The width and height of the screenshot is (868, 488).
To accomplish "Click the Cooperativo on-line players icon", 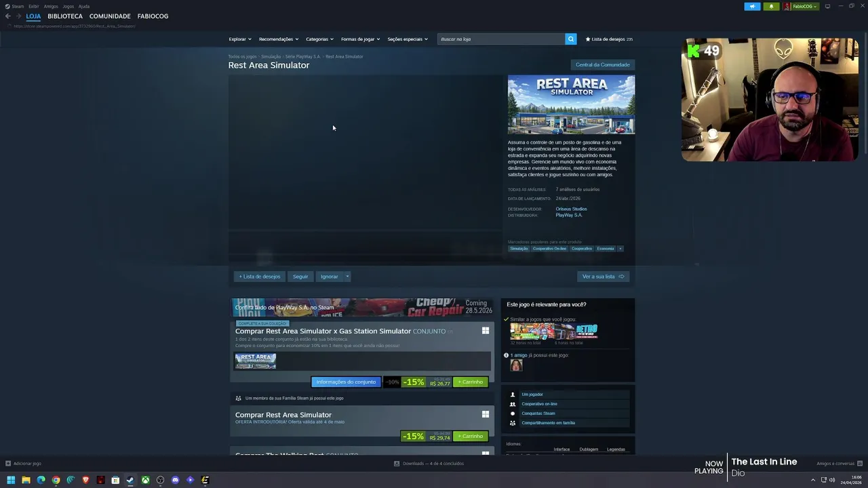I will pyautogui.click(x=513, y=404).
